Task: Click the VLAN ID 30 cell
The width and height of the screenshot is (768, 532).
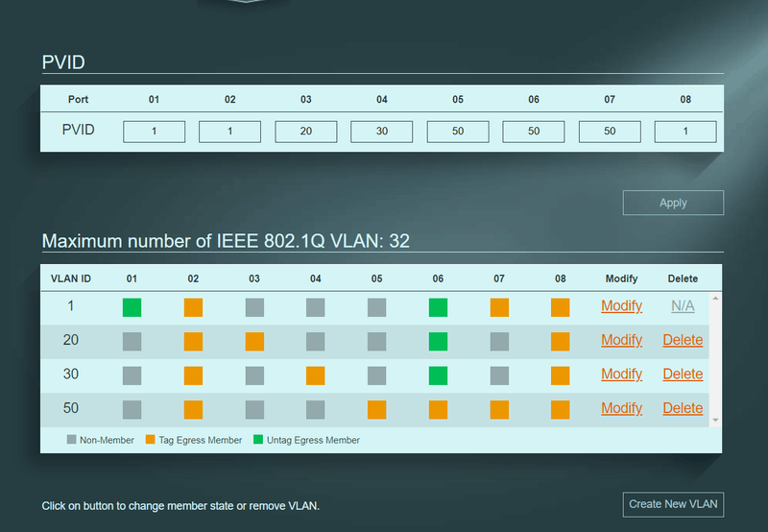Action: coord(70,375)
